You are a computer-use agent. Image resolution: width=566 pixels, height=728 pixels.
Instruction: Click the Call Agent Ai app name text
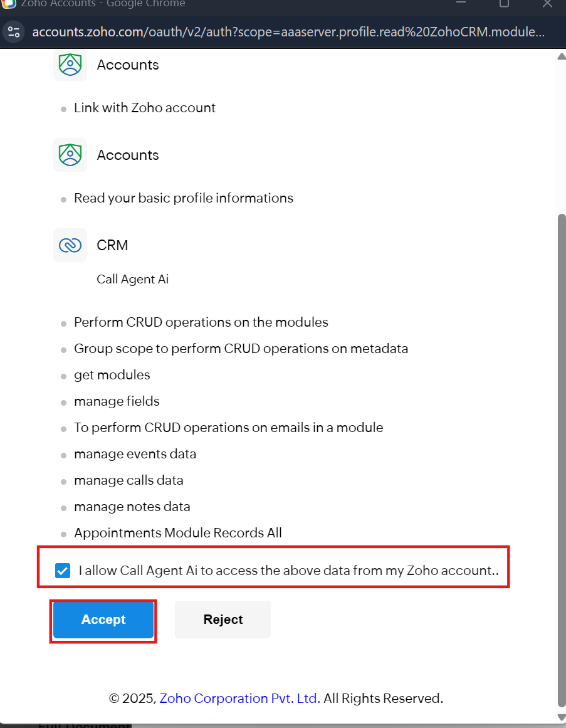coord(132,279)
